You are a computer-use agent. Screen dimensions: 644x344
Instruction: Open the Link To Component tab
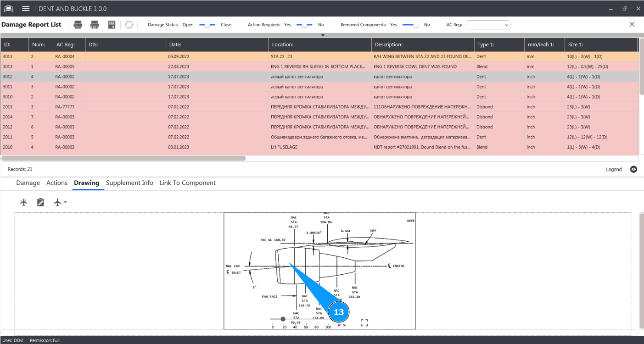(187, 183)
